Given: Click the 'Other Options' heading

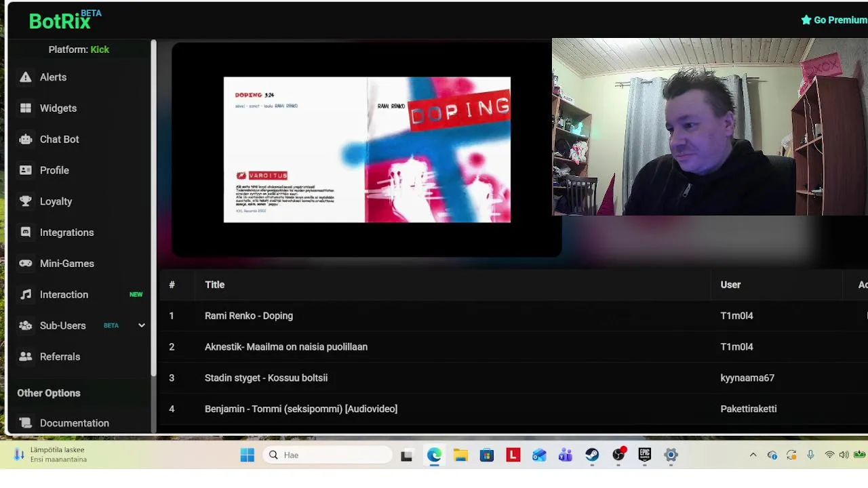Looking at the screenshot, I should 49,393.
